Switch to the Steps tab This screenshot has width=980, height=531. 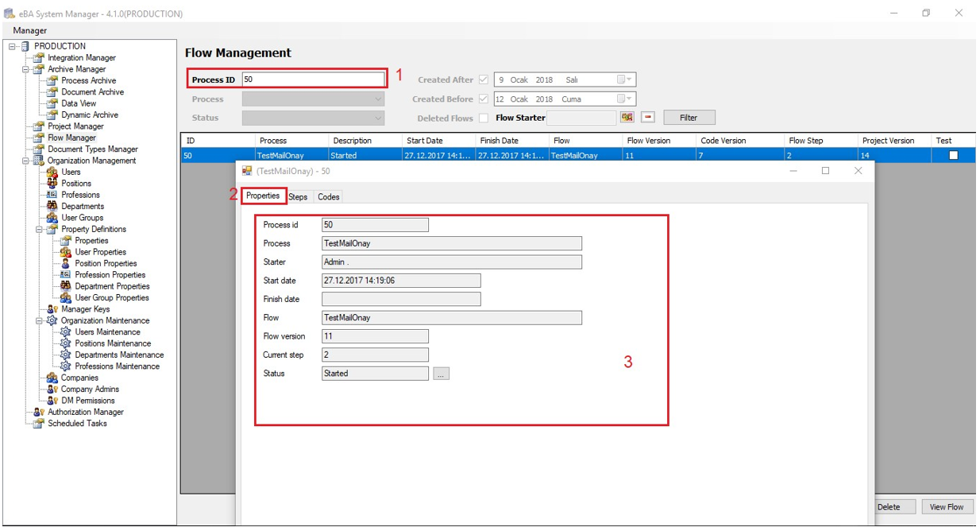click(298, 197)
